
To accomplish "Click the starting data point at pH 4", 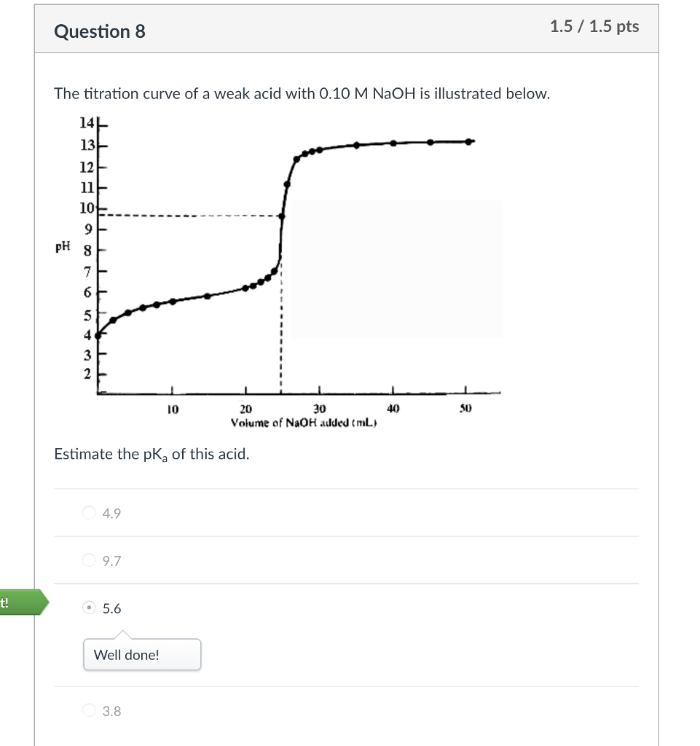I will (98, 335).
